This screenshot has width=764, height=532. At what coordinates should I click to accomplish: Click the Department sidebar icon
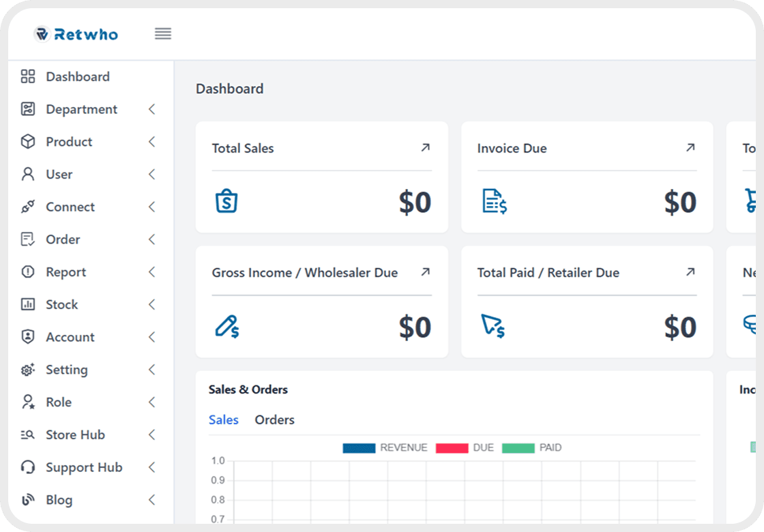tap(28, 109)
